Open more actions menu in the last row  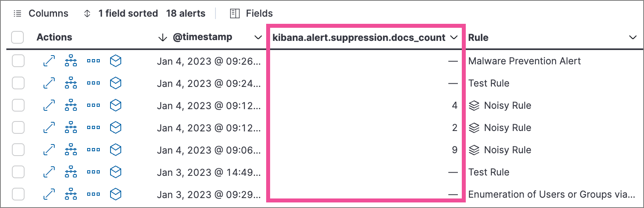(x=93, y=194)
